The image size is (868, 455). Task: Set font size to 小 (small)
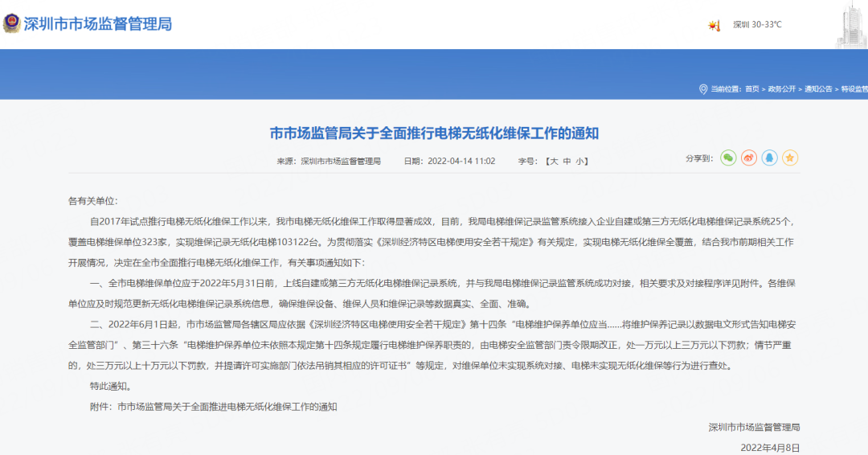[x=580, y=162]
